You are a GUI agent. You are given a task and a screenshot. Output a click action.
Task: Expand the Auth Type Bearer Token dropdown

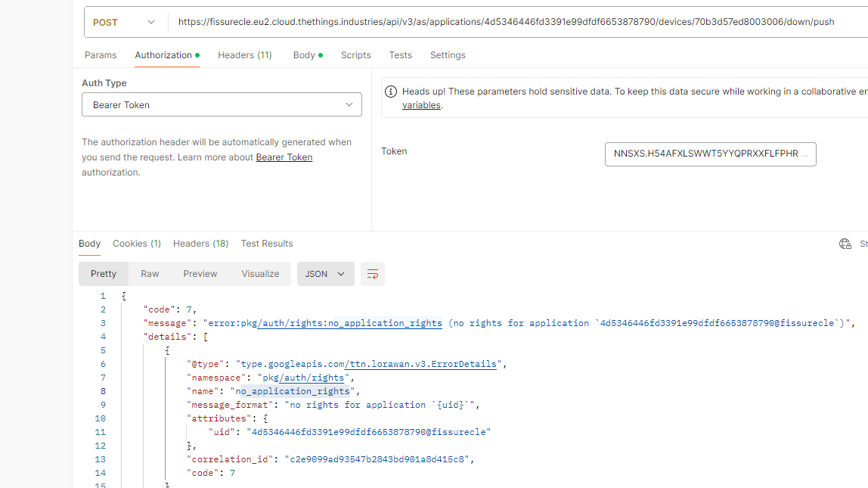222,105
